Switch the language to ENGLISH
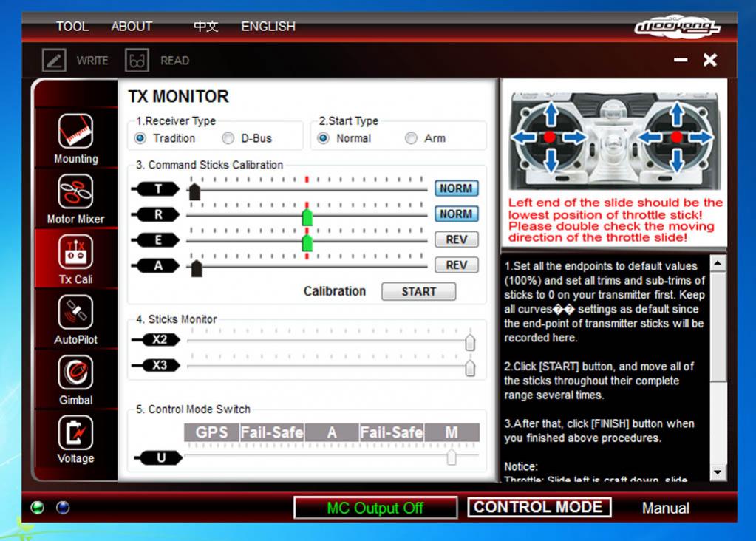Viewport: 756px width, 541px height. click(268, 27)
